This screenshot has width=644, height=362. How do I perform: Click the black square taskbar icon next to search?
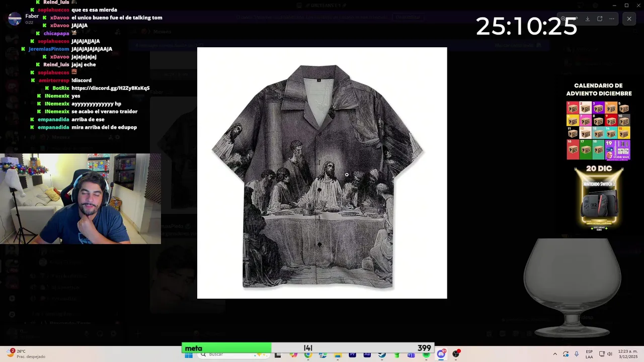pos(278,354)
